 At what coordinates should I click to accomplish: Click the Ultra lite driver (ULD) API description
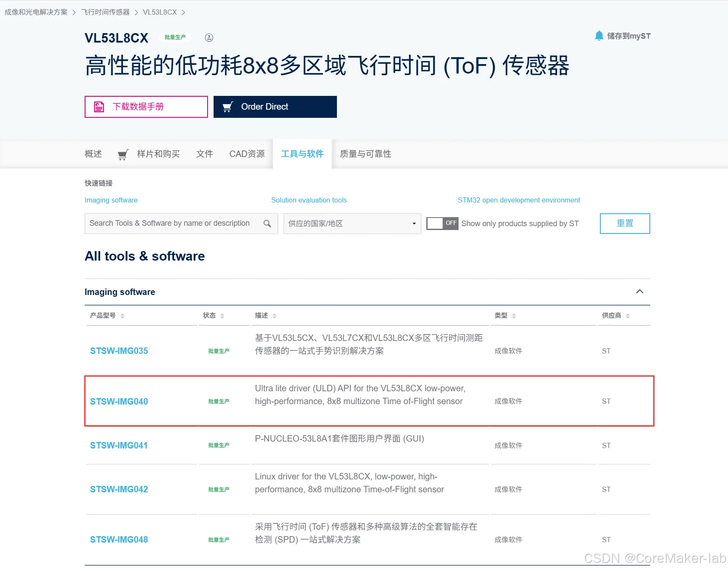click(x=360, y=395)
